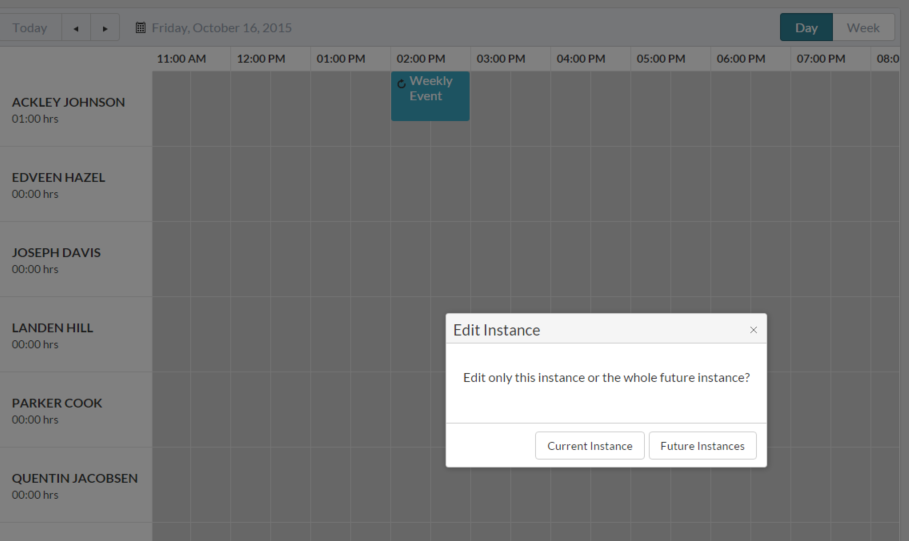This screenshot has width=909, height=541.
Task: Click the calendar icon beside the date
Action: (140, 27)
